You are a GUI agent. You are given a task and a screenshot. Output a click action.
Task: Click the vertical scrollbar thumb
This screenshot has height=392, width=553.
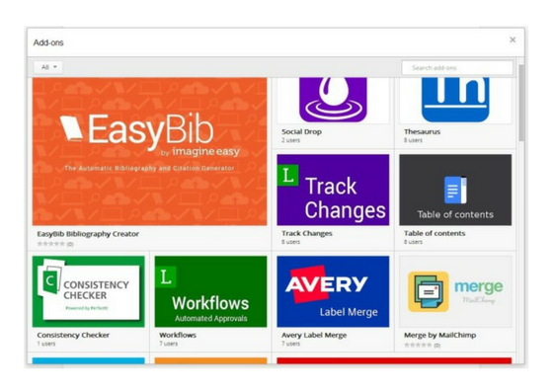pyautogui.click(x=521, y=103)
